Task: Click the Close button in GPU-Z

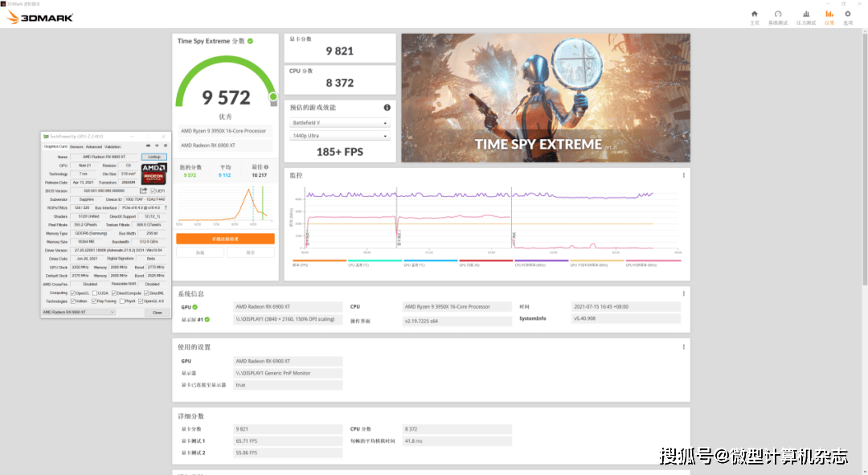Action: (x=158, y=312)
